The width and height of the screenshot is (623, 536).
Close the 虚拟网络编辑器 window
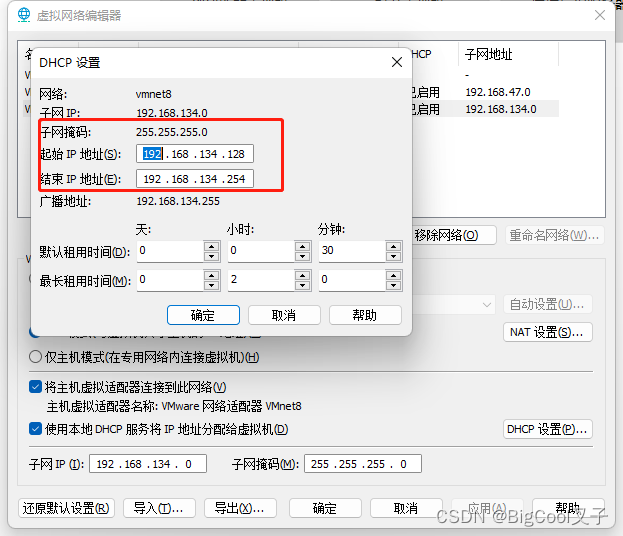pos(600,15)
